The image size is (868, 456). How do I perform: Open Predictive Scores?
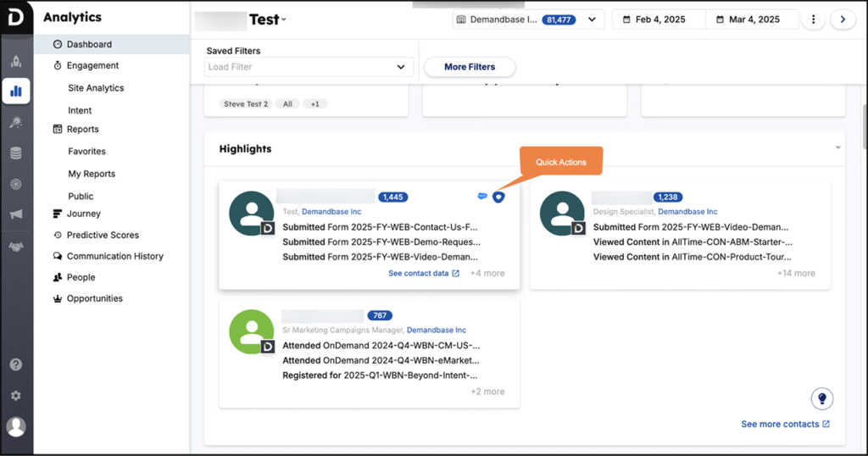(x=103, y=235)
